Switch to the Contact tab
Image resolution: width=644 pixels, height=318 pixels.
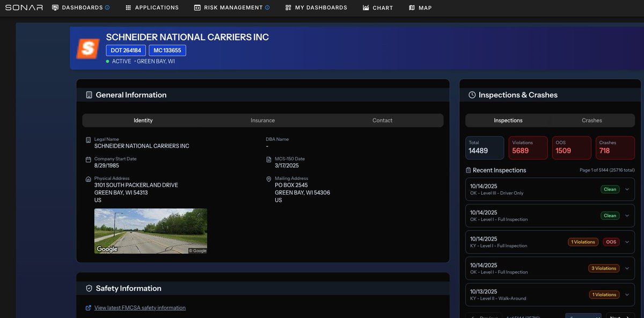pyautogui.click(x=383, y=120)
